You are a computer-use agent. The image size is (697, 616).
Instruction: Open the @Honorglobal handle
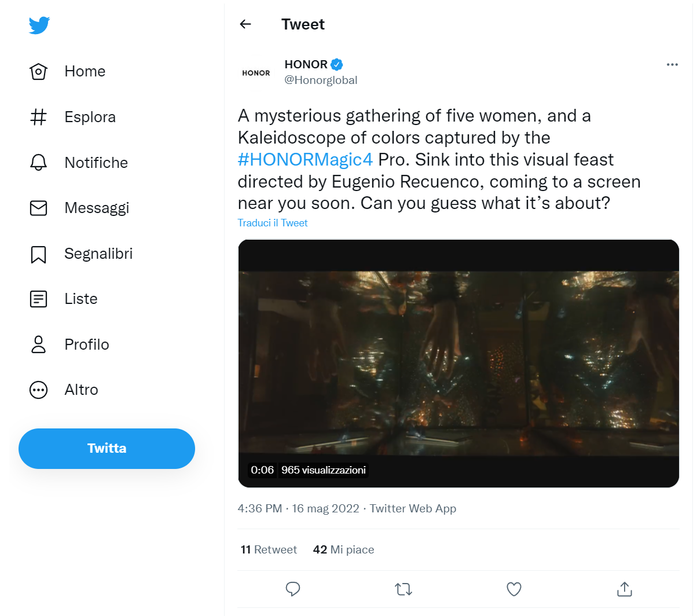(321, 80)
